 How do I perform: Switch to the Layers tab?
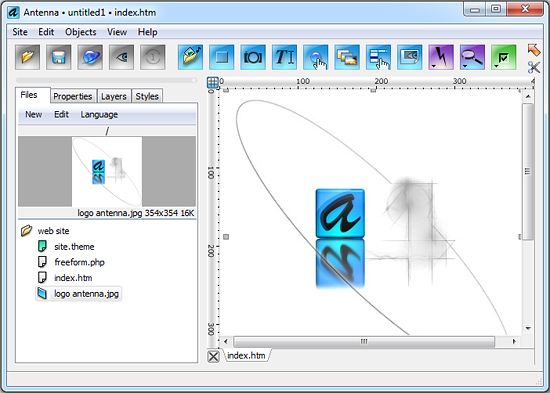[x=114, y=96]
